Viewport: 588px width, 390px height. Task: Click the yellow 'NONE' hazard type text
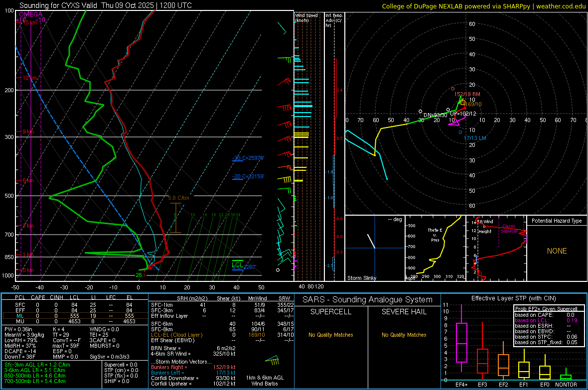(x=557, y=251)
